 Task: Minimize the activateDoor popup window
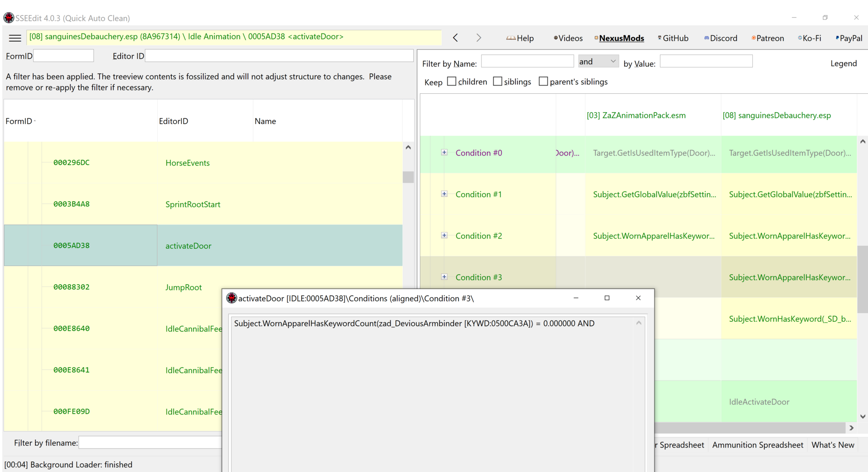click(x=576, y=298)
